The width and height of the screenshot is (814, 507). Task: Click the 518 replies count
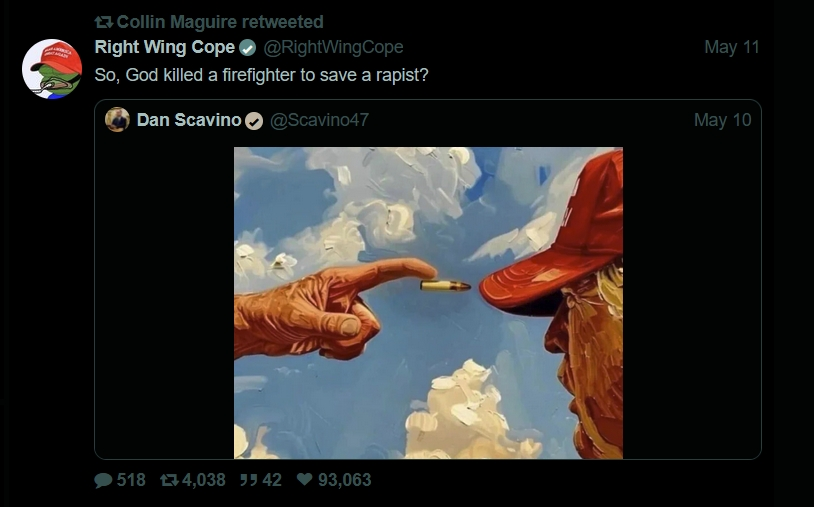point(131,480)
